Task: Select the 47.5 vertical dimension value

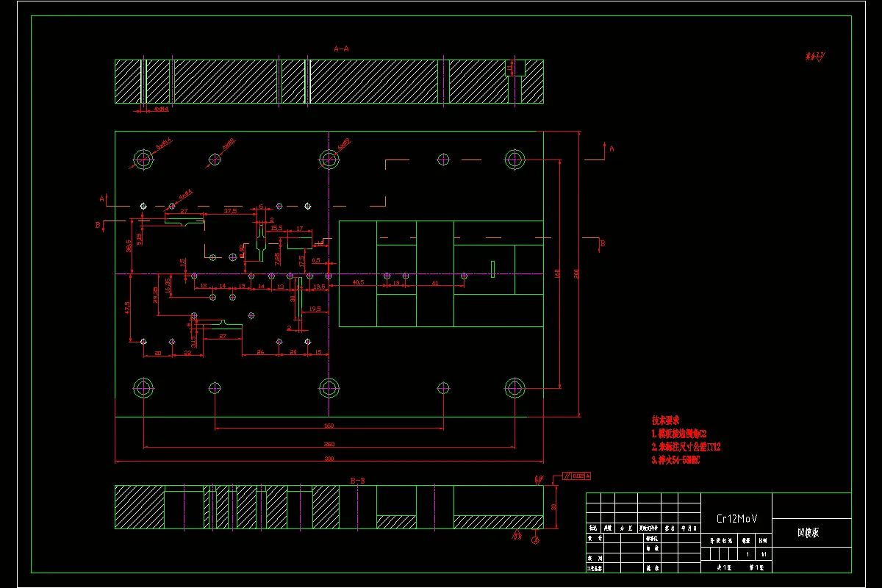Action: [x=127, y=306]
